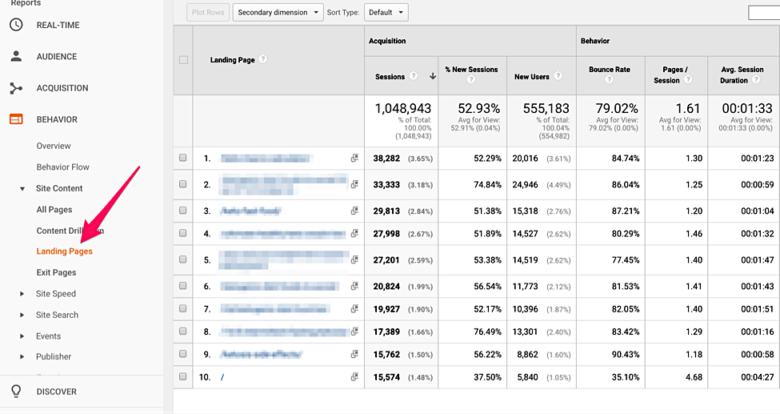780x414 pixels.
Task: Open the Exit Pages report
Action: (x=56, y=273)
